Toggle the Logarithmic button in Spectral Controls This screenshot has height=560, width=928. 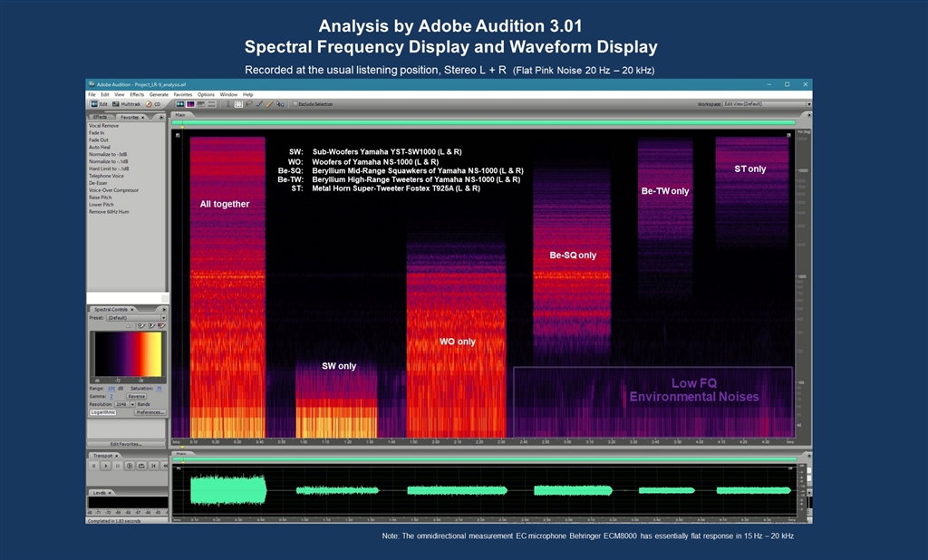click(x=103, y=412)
